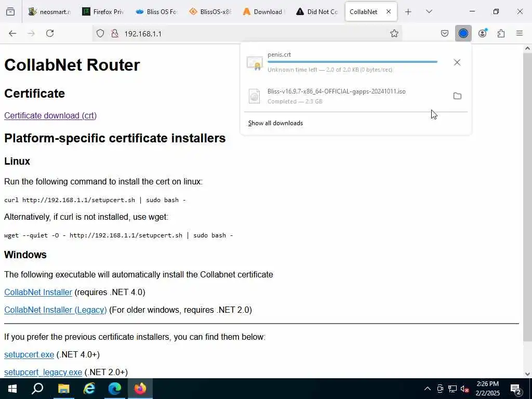
Task: Click Show all downloads
Action: (275, 123)
